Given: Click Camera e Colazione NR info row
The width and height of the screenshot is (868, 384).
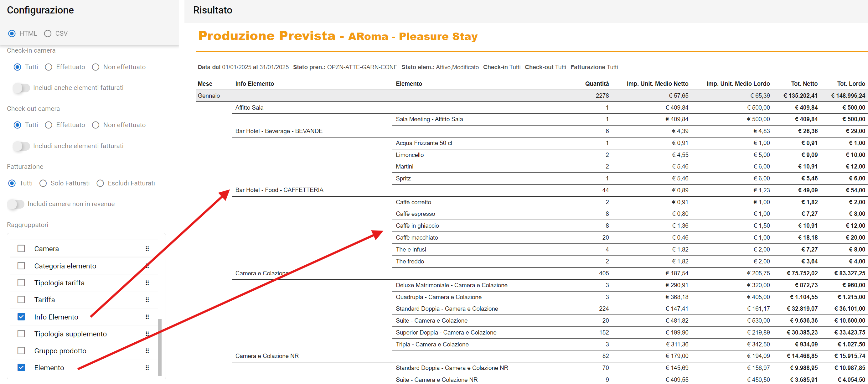Looking at the screenshot, I should [x=550, y=356].
